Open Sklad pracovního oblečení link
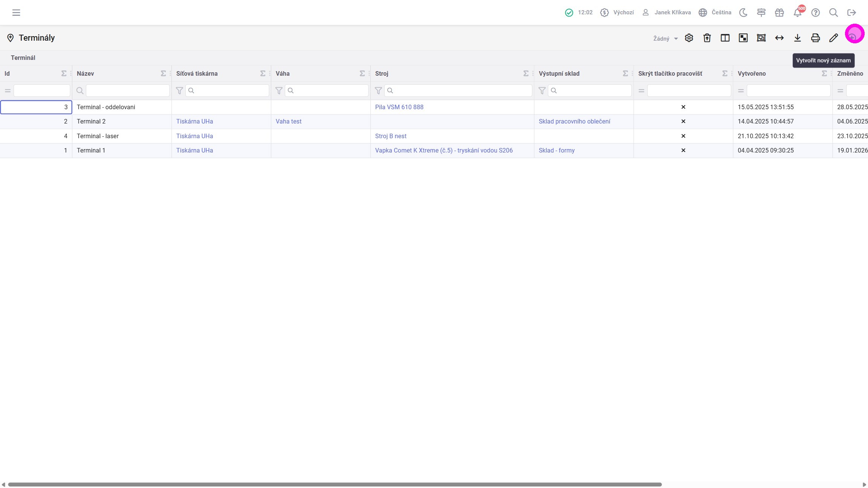The height and width of the screenshot is (488, 868). (574, 121)
